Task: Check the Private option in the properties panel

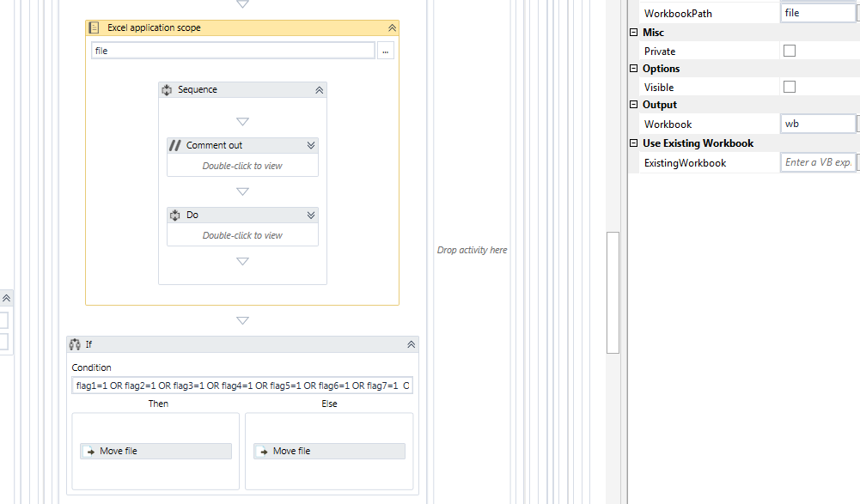Action: pos(788,50)
